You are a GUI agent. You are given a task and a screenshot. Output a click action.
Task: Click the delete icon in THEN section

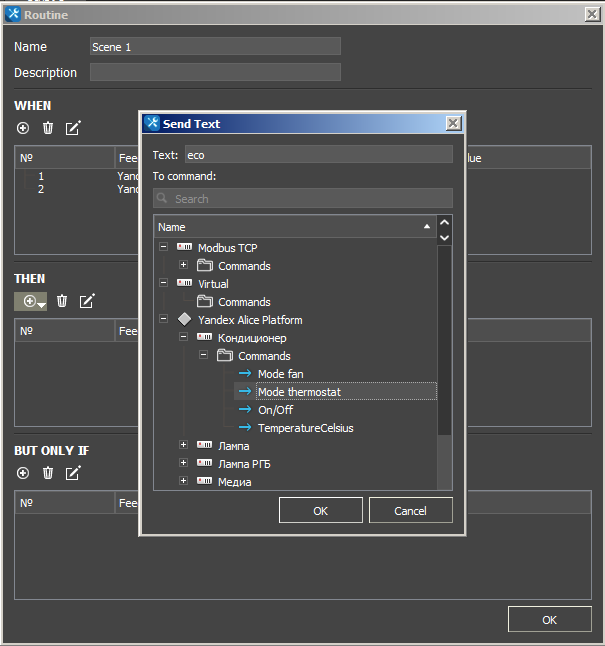[62, 300]
